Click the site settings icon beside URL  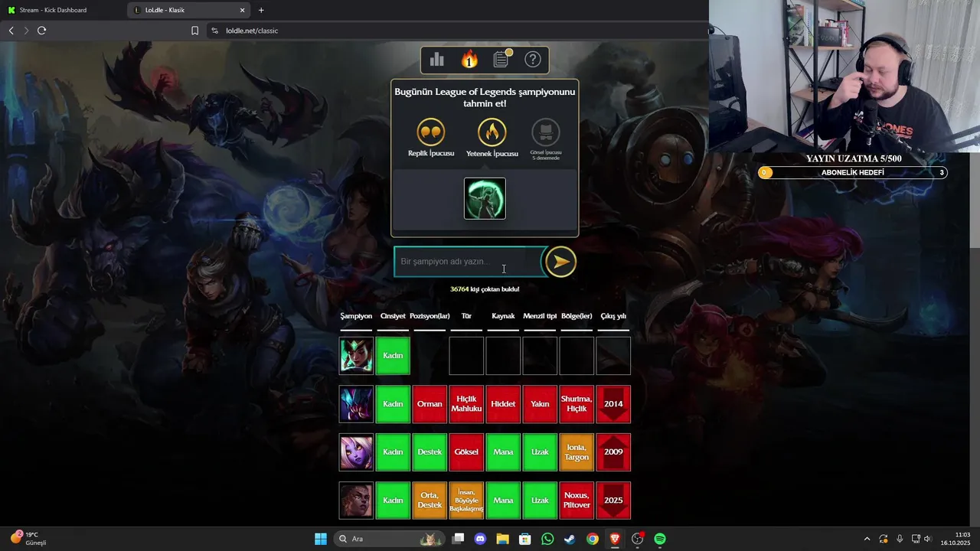pyautogui.click(x=214, y=31)
